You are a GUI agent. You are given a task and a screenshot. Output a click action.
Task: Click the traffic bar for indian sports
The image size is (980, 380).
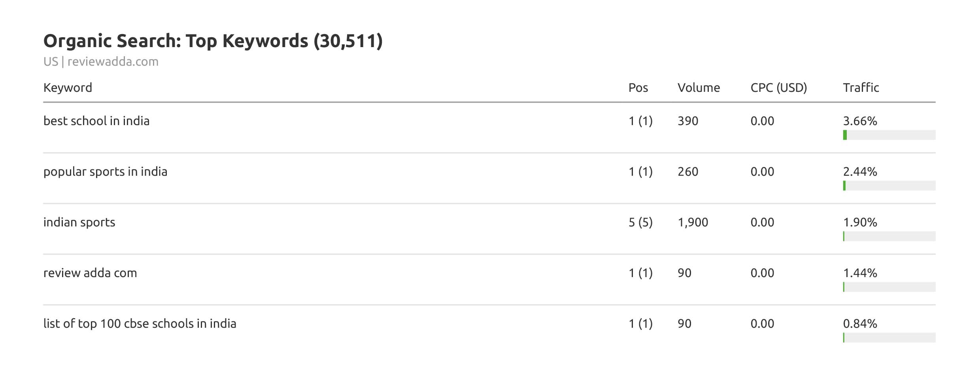tap(889, 236)
